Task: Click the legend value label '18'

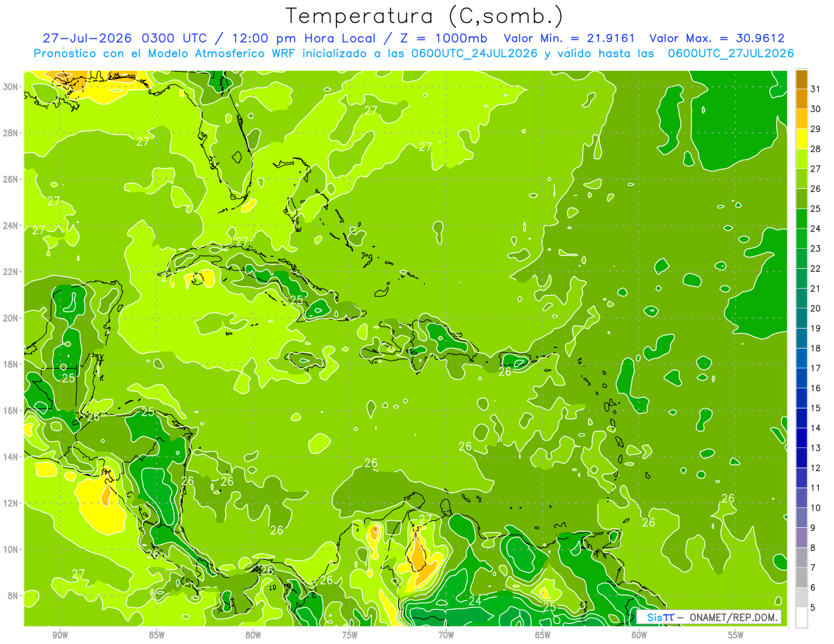Action: (816, 348)
